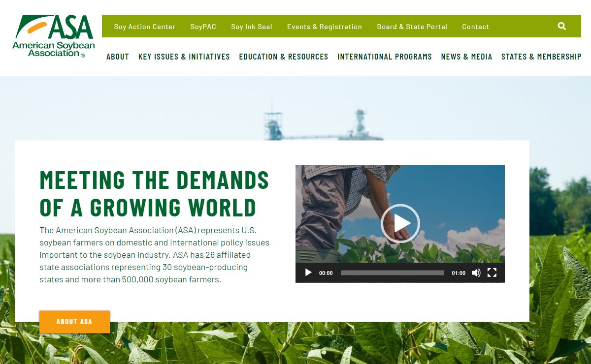The width and height of the screenshot is (591, 364).
Task: Open the About menu
Action: coord(118,57)
